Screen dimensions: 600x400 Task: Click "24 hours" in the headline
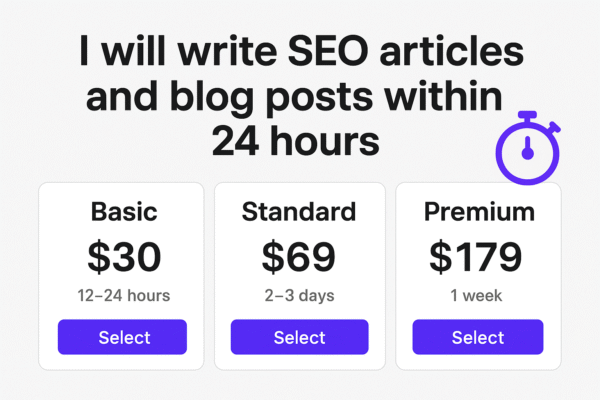(296, 140)
